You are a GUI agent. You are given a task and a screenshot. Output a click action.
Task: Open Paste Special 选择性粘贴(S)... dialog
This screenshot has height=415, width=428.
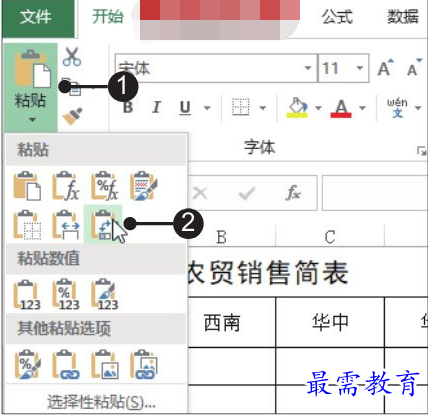101,402
